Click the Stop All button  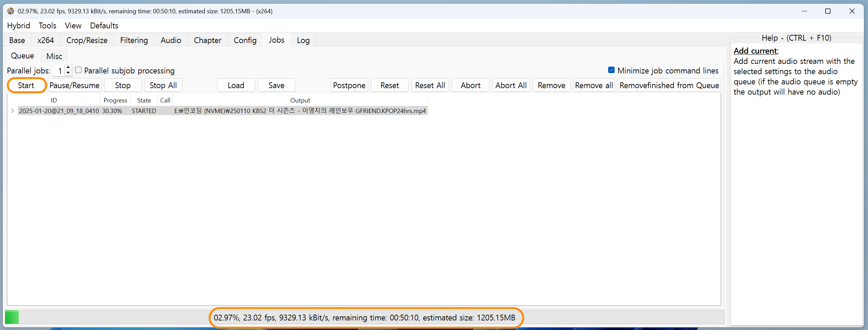[x=163, y=85]
